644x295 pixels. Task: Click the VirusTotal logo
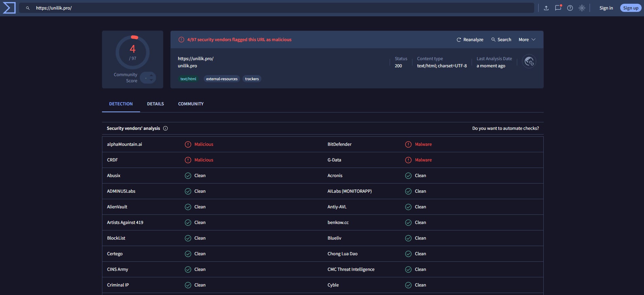[x=9, y=8]
